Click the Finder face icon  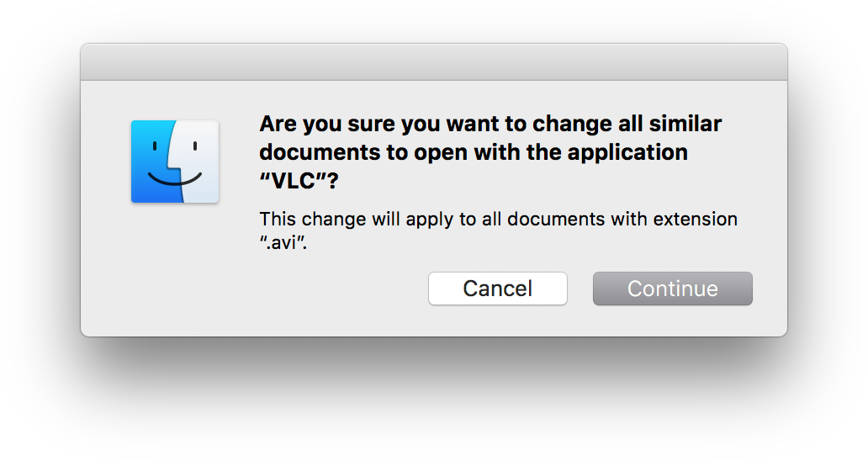175,162
